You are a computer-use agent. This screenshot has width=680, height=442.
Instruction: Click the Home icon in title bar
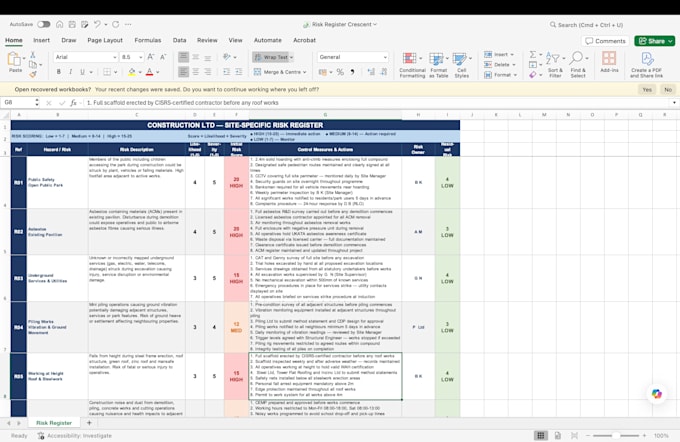(x=60, y=24)
